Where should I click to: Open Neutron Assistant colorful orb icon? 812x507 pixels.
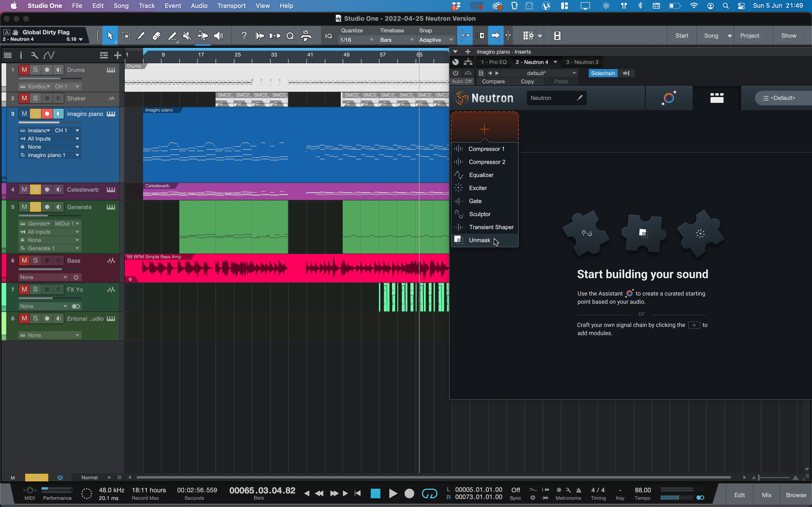(x=669, y=98)
